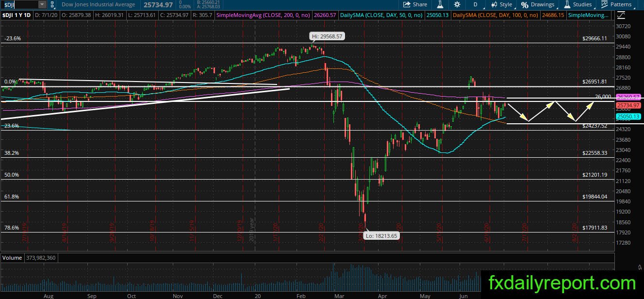Click the red 25734.97 axis price tag
This screenshot has height=299, width=644.
pyautogui.click(x=628, y=105)
